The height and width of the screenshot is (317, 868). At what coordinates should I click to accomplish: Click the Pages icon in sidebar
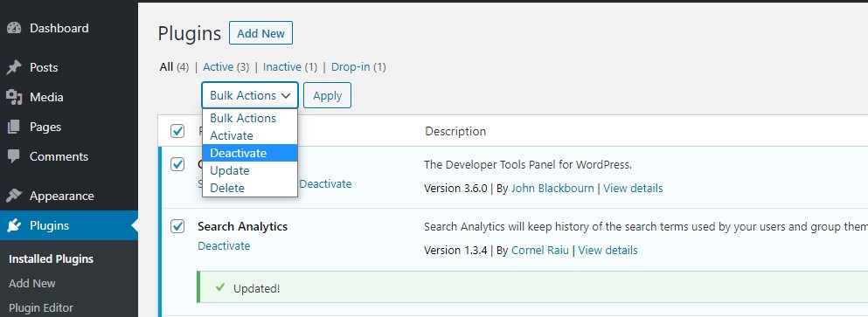(x=14, y=127)
